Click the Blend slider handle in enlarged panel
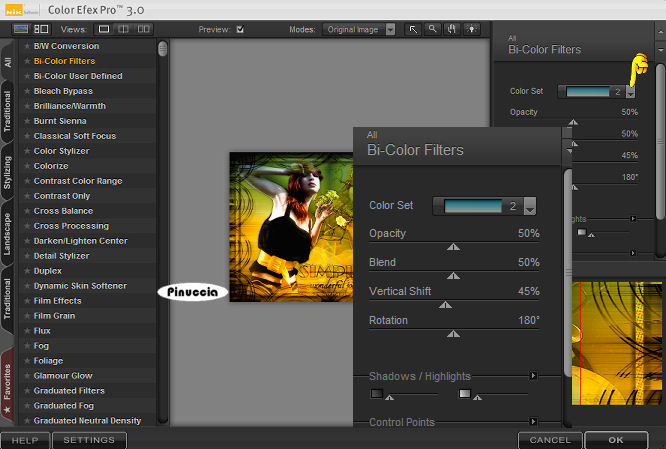The height and width of the screenshot is (449, 666). (453, 276)
